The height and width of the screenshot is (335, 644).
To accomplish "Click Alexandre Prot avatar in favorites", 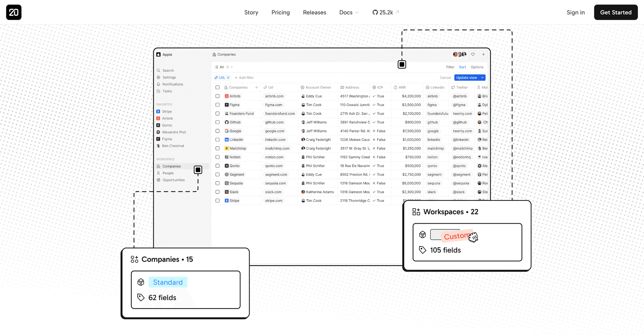I will tap(158, 132).
